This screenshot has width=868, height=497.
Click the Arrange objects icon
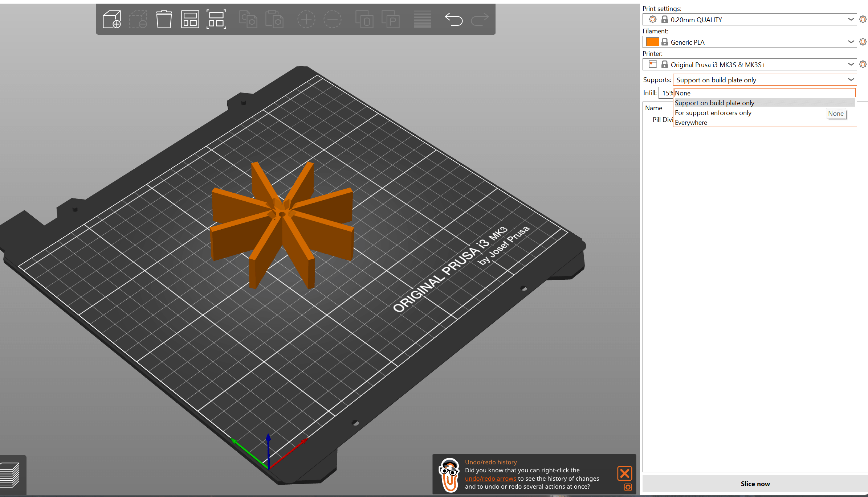[x=190, y=19]
